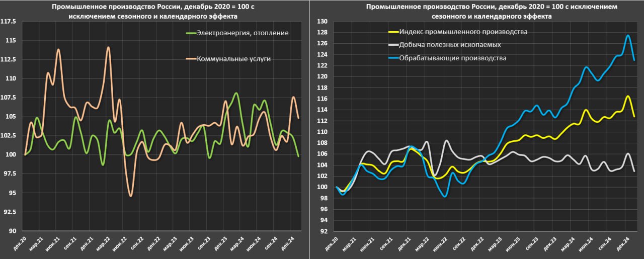Click the white Добыча полезных ископаемых legend marker
The image size is (644, 259).
[x=392, y=45]
